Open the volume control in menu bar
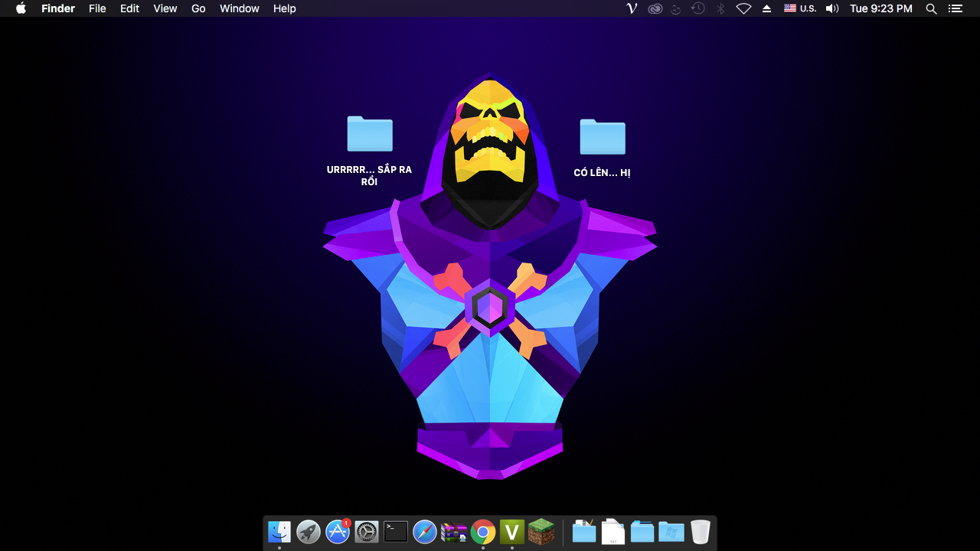Image resolution: width=980 pixels, height=551 pixels. point(832,8)
